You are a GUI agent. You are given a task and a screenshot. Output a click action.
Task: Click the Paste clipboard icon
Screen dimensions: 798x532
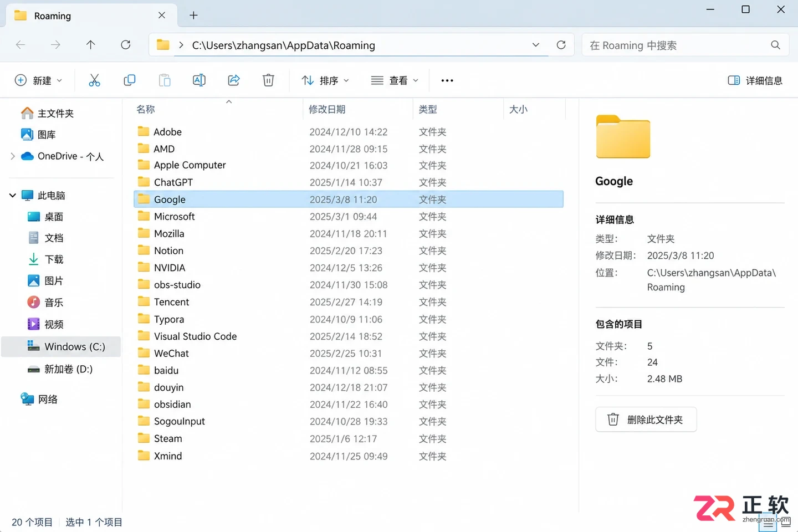coord(165,80)
